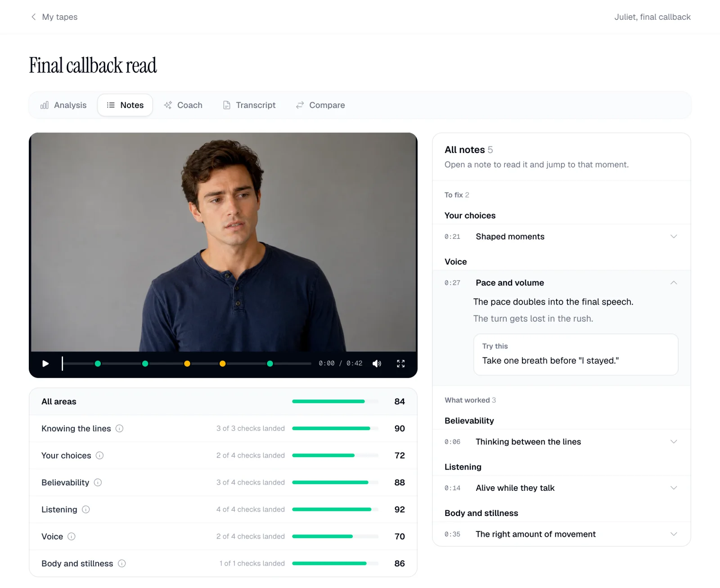Click the All areas score row
720x588 pixels.
point(223,401)
